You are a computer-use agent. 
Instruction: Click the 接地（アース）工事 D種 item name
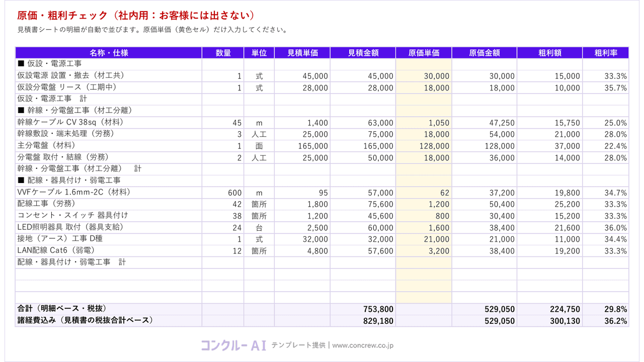[60, 239]
